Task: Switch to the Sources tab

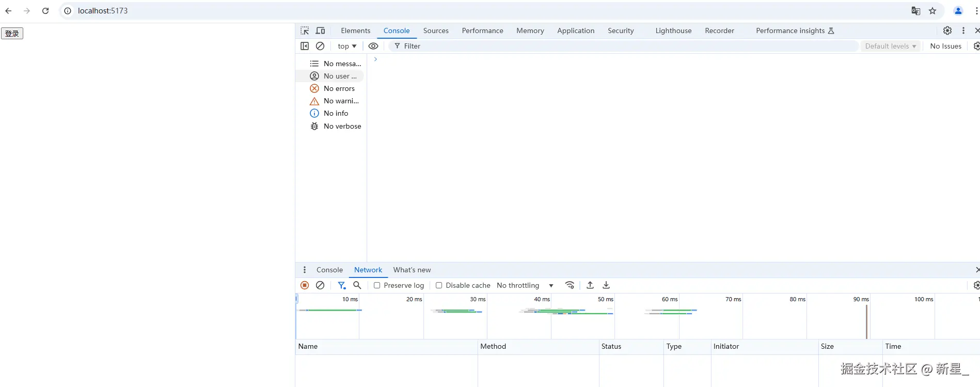Action: click(436, 31)
